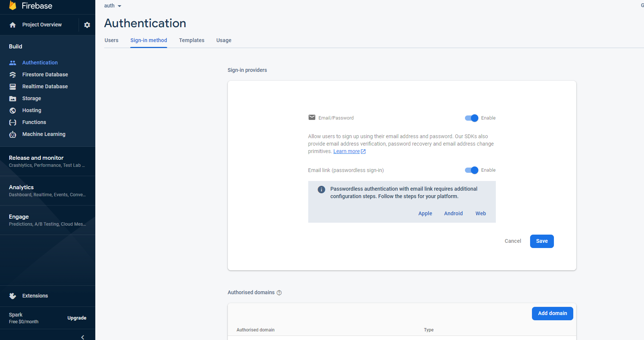Click the Add domain button
The height and width of the screenshot is (340, 644).
tap(552, 314)
